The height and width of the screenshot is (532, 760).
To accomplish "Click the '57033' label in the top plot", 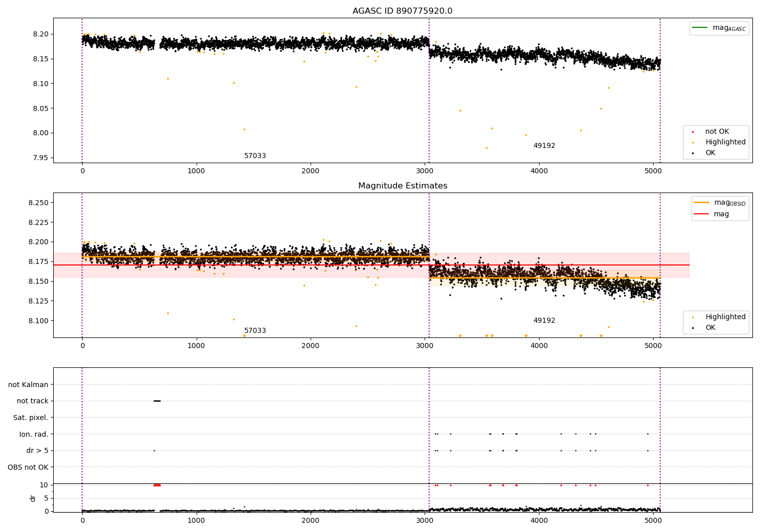I will point(255,156).
